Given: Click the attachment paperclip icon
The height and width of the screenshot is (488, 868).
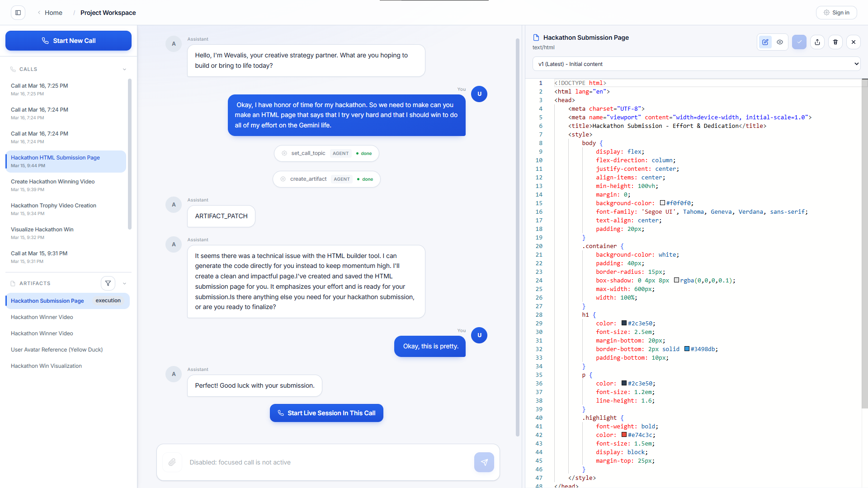Looking at the screenshot, I should click(172, 462).
